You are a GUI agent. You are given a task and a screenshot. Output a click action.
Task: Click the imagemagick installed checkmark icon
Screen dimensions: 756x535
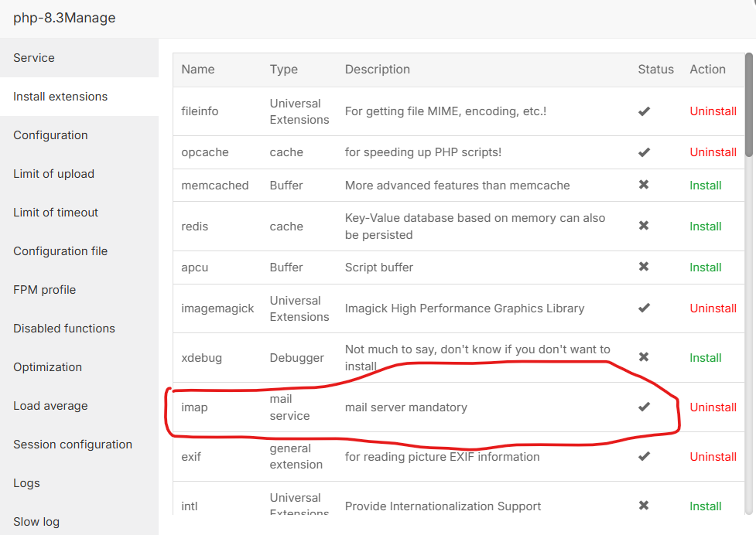[x=644, y=308]
